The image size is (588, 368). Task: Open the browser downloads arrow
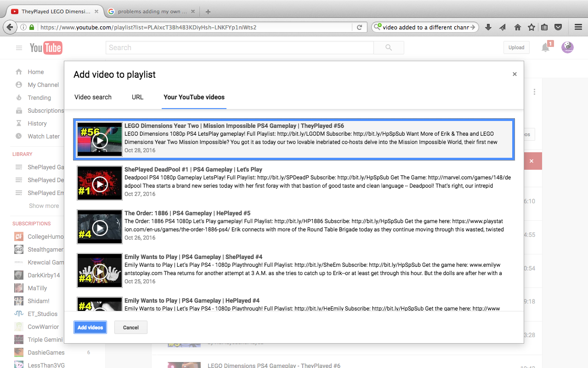coord(488,28)
